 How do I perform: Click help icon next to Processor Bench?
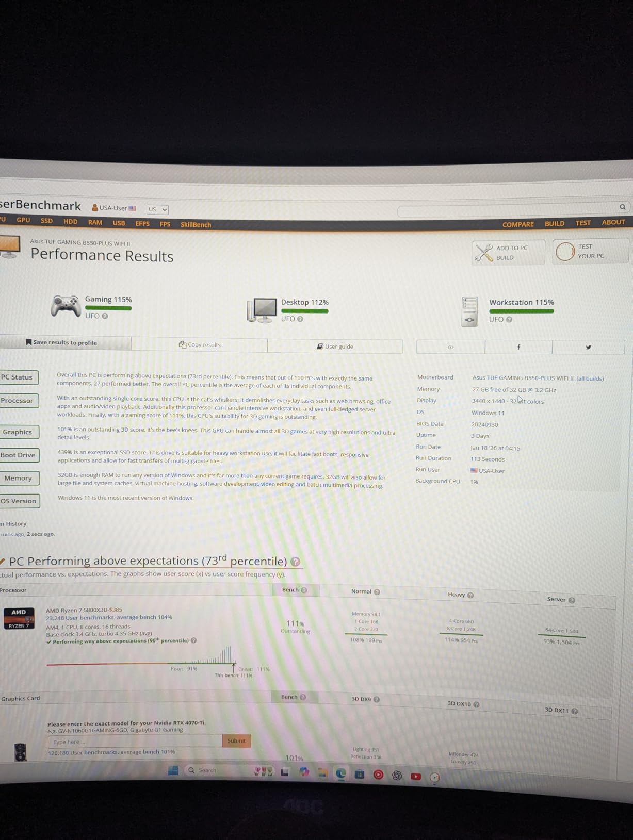tap(304, 590)
